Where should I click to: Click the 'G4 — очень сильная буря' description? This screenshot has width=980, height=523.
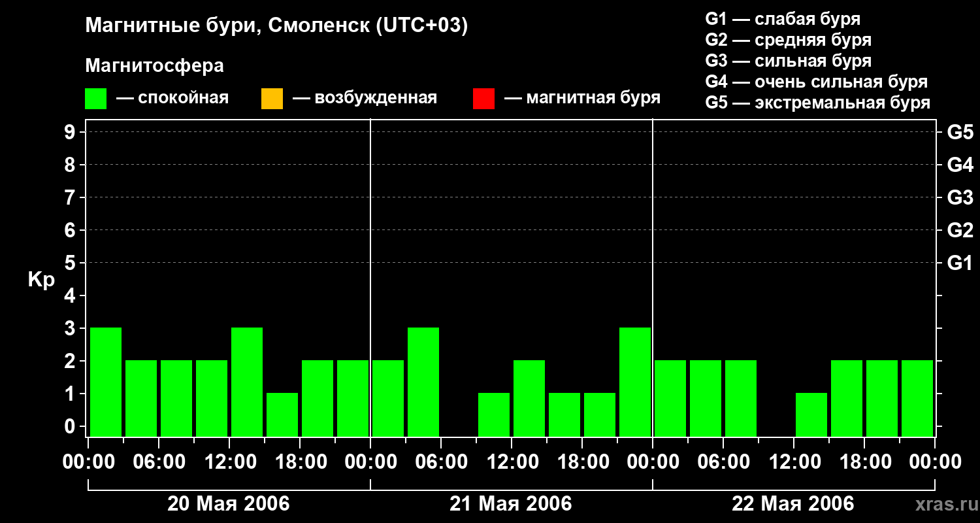coord(817,82)
